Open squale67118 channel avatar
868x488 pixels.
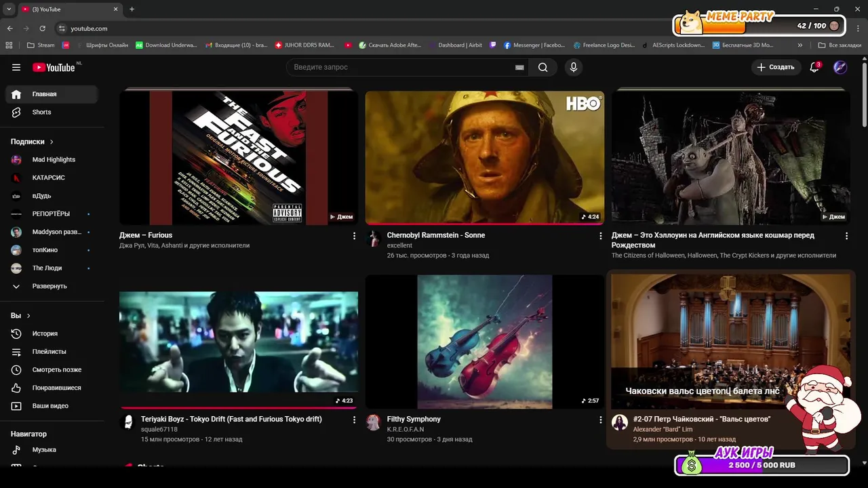[x=127, y=422]
